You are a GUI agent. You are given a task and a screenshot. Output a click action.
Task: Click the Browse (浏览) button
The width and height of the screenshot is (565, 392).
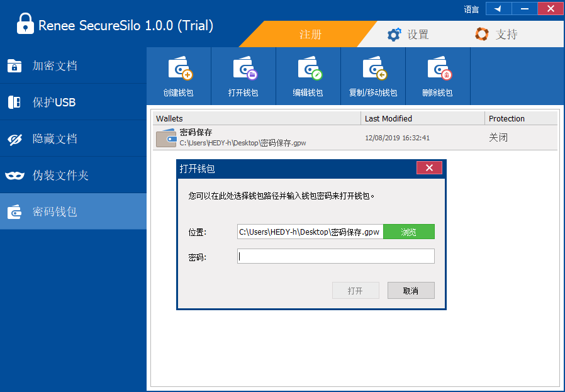409,232
